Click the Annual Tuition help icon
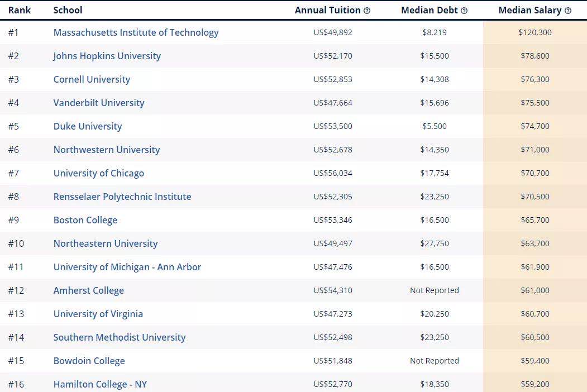Viewport: 587px width, 392px height. click(367, 11)
